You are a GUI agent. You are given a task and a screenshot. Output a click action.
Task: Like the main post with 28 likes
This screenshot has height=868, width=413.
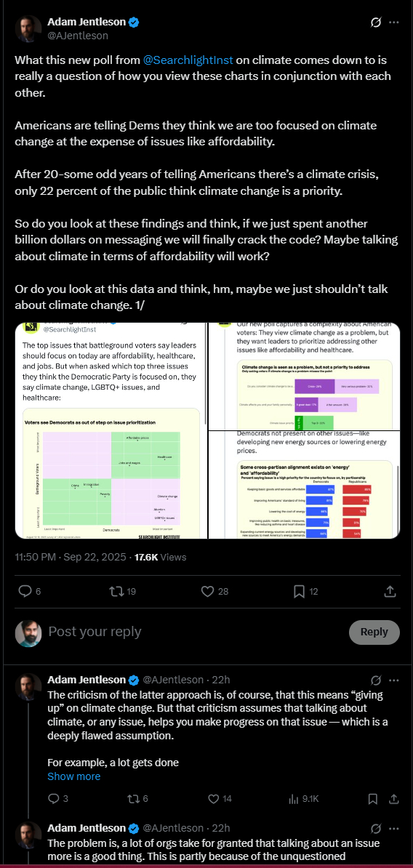208,592
